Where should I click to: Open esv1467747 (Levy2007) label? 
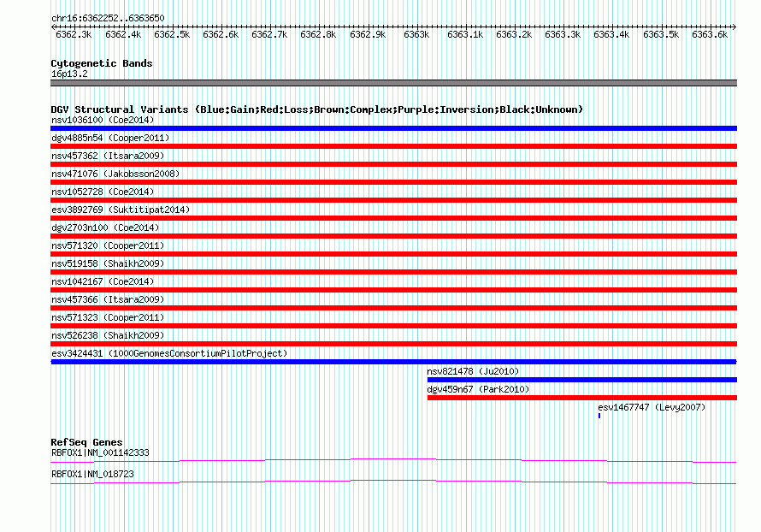click(652, 407)
